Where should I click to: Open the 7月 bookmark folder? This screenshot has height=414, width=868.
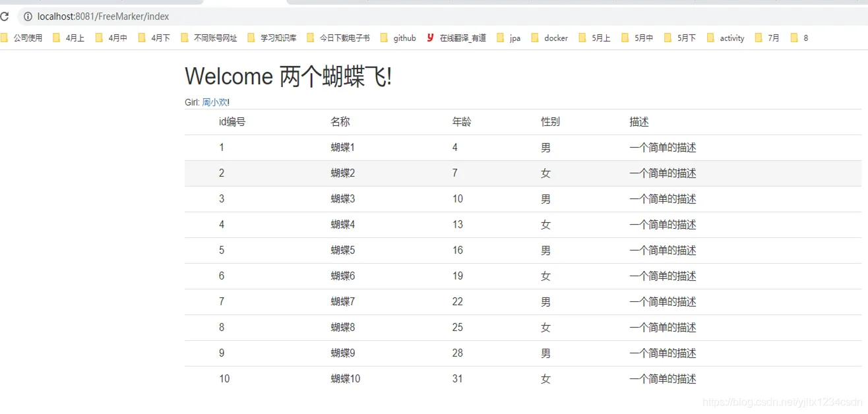(767, 38)
